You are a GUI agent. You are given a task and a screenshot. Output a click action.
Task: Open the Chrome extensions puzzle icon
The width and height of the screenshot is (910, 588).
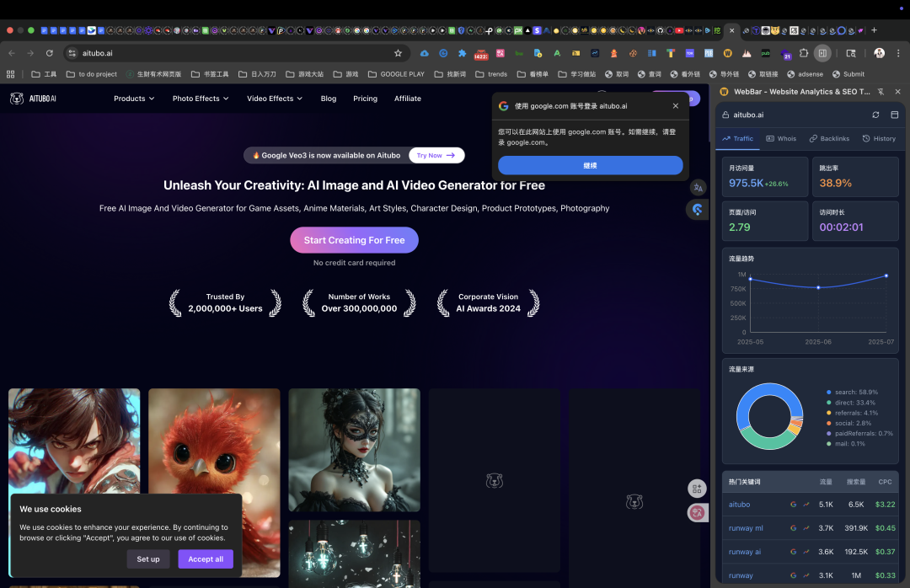[x=804, y=53]
